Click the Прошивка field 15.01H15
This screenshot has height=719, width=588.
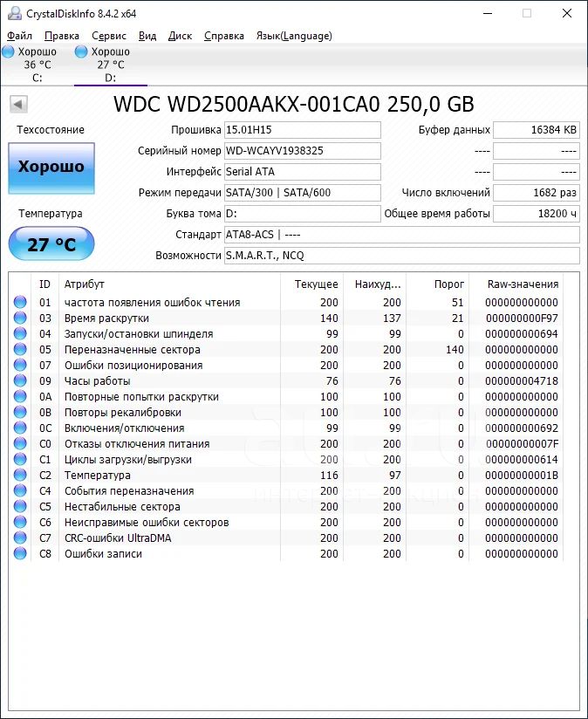303,130
